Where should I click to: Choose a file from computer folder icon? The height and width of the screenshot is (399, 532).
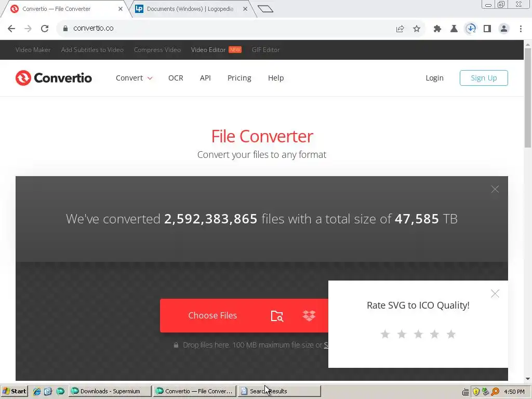coord(277,316)
